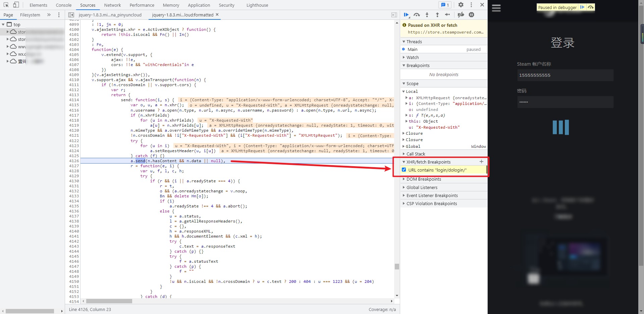This screenshot has width=644, height=314.
Task: Click Step over next function call
Action: pyautogui.click(x=417, y=15)
